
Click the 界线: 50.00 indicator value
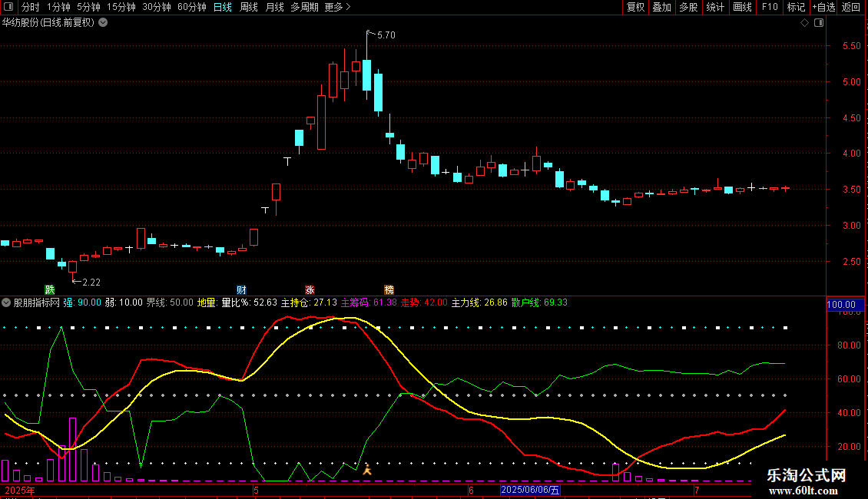[x=170, y=302]
